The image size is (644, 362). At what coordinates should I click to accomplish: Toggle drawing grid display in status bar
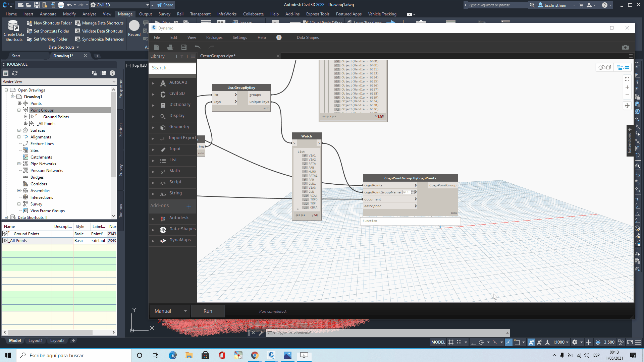coord(451,342)
